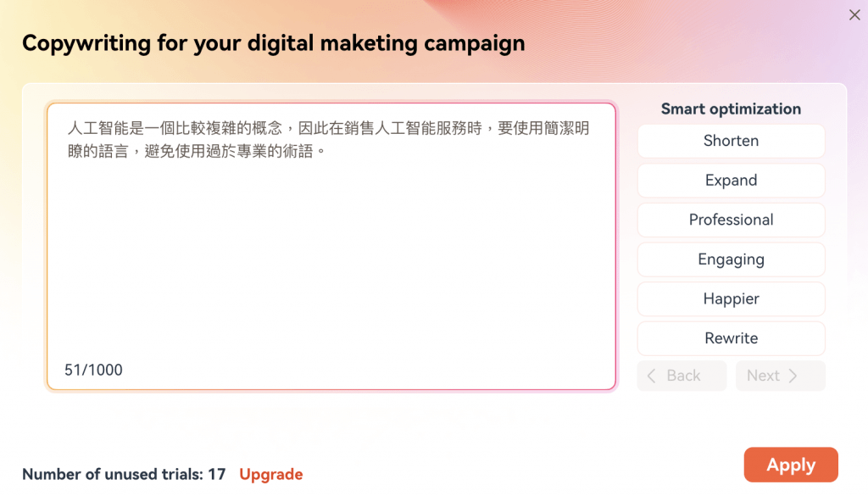This screenshot has width=868, height=496.
Task: Choose the Expand optimization option
Action: click(731, 181)
